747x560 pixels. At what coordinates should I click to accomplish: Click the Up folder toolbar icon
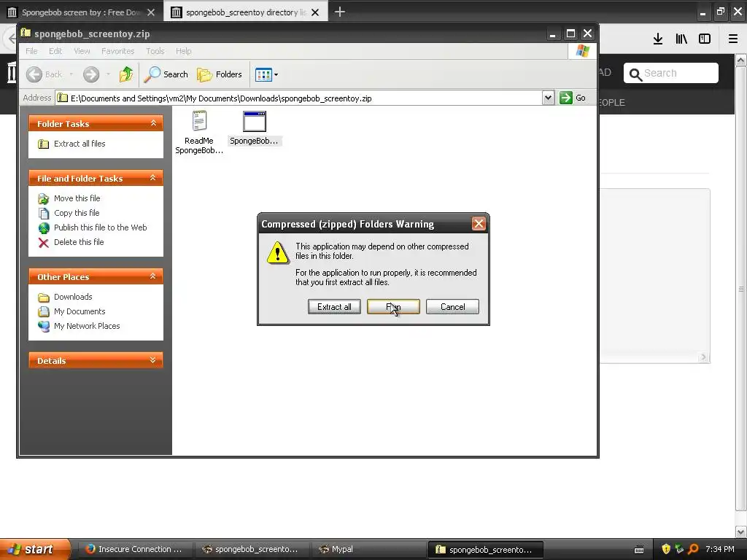125,74
